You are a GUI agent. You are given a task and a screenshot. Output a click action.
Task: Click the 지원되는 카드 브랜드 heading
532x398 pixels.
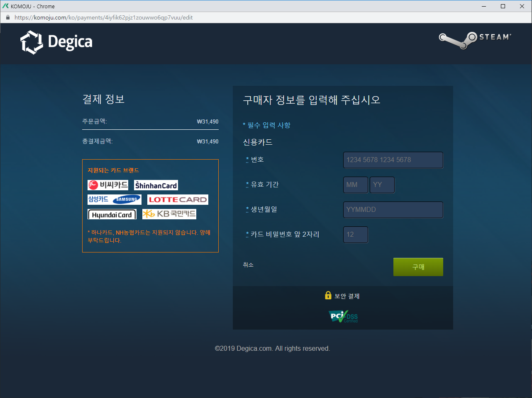pos(113,170)
